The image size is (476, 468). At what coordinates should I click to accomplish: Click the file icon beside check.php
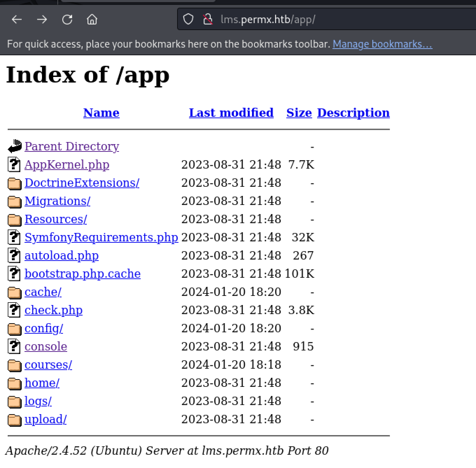14,310
